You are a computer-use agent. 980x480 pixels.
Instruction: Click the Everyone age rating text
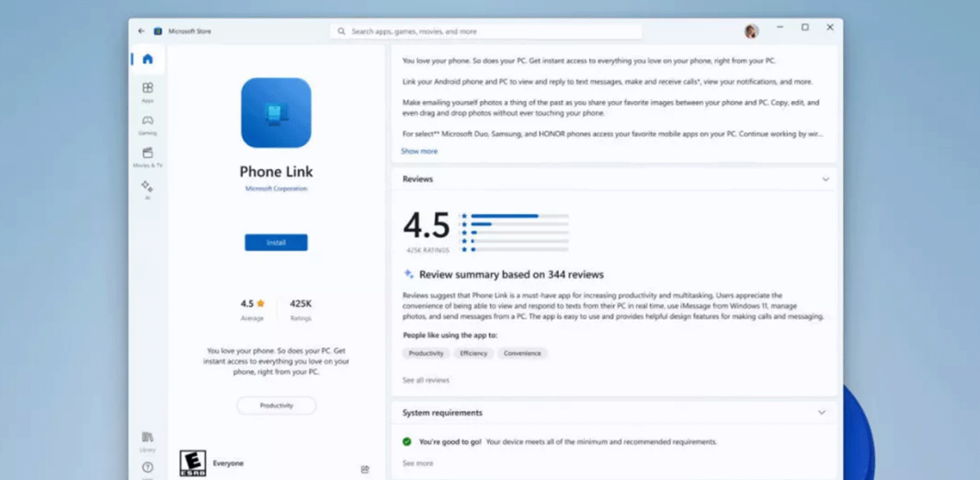point(228,463)
